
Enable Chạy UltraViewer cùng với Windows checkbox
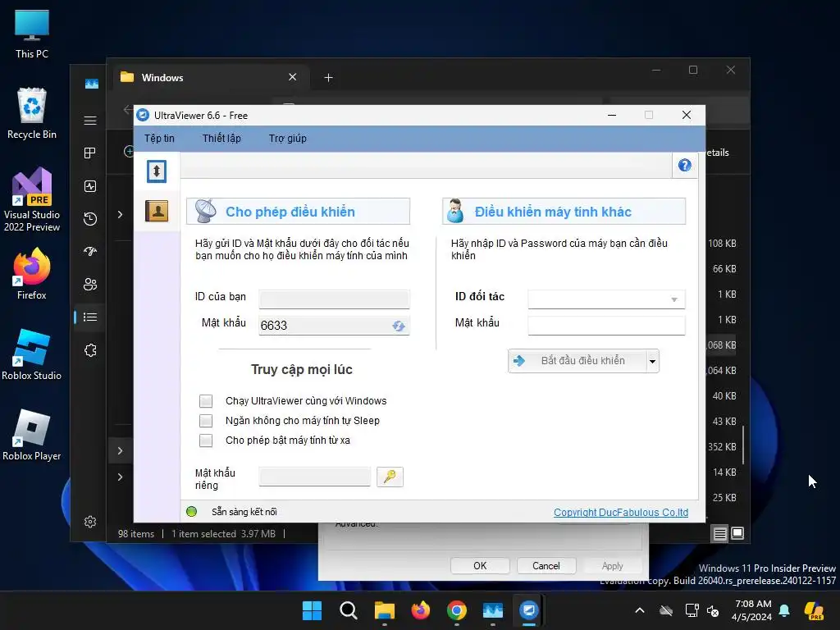pos(206,400)
